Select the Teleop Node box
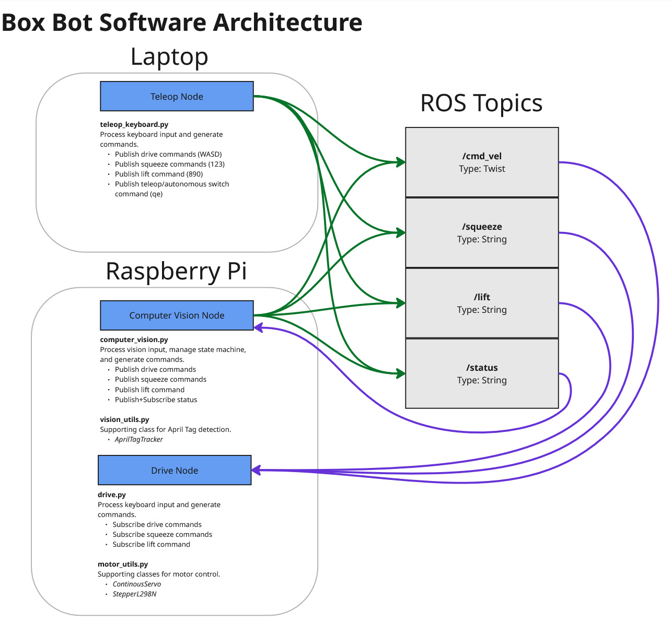672x634 pixels. tap(176, 96)
